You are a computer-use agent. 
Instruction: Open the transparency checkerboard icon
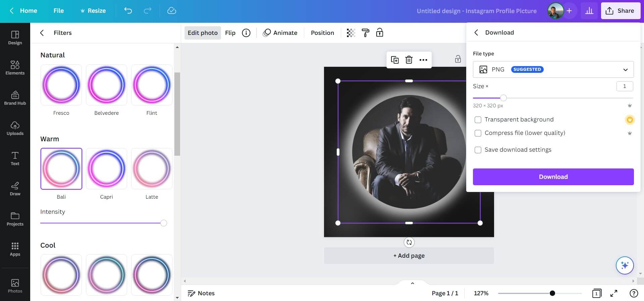351,33
